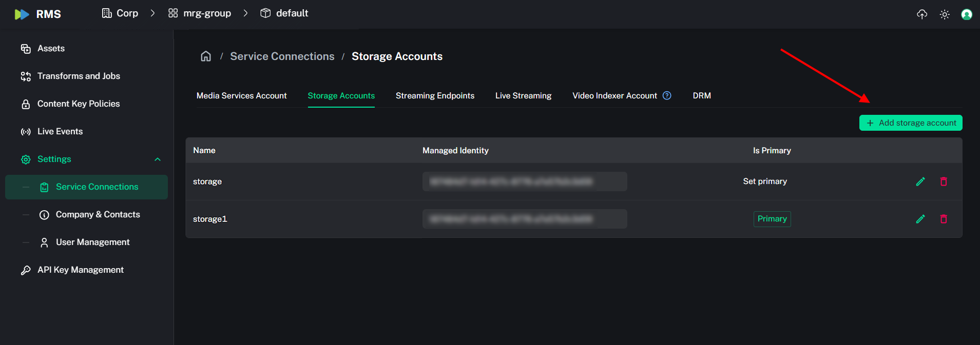Viewport: 980px width, 345px height.
Task: Navigate to Live Events
Action: (x=60, y=131)
